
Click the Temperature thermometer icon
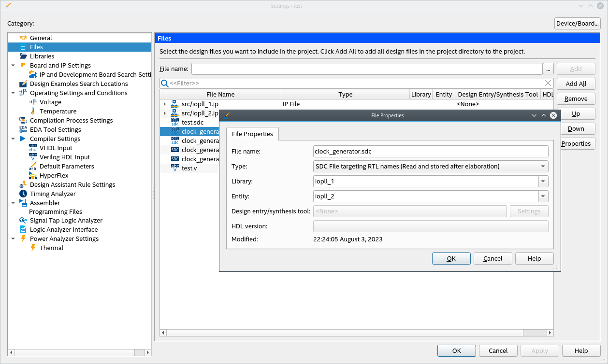(x=33, y=111)
